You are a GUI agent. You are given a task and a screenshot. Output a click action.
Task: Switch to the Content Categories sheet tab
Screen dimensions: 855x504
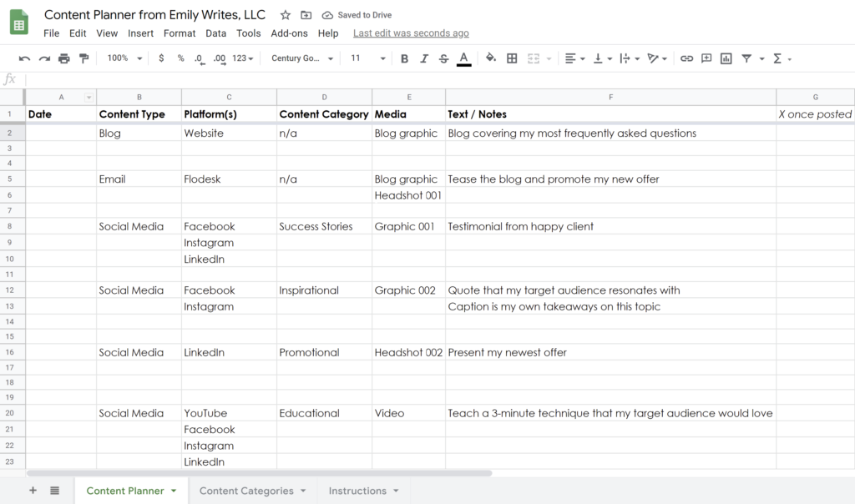click(x=246, y=491)
